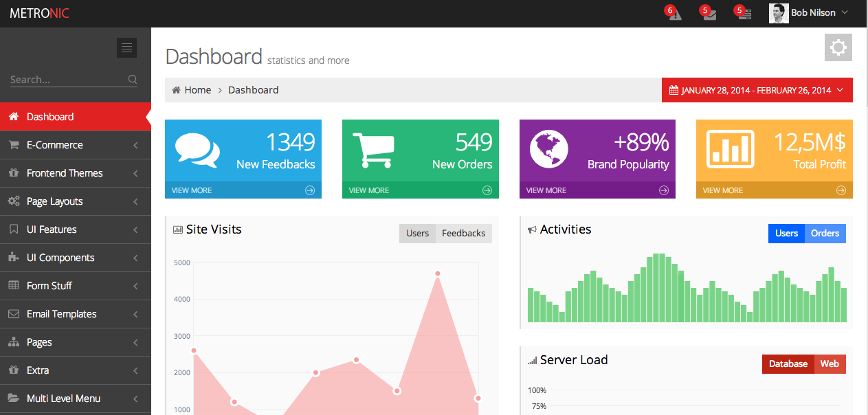Click the Home breadcrumb link
The height and width of the screenshot is (415, 868).
point(197,90)
